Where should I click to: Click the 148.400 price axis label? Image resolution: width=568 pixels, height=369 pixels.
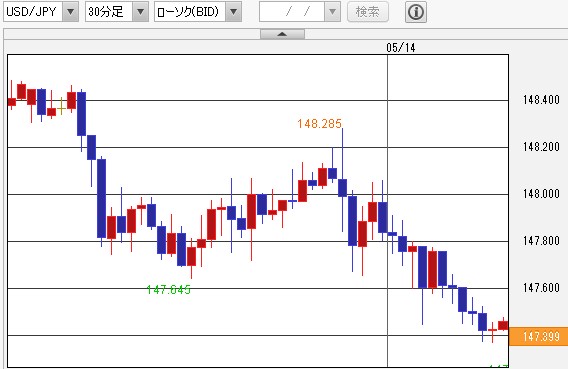point(541,100)
